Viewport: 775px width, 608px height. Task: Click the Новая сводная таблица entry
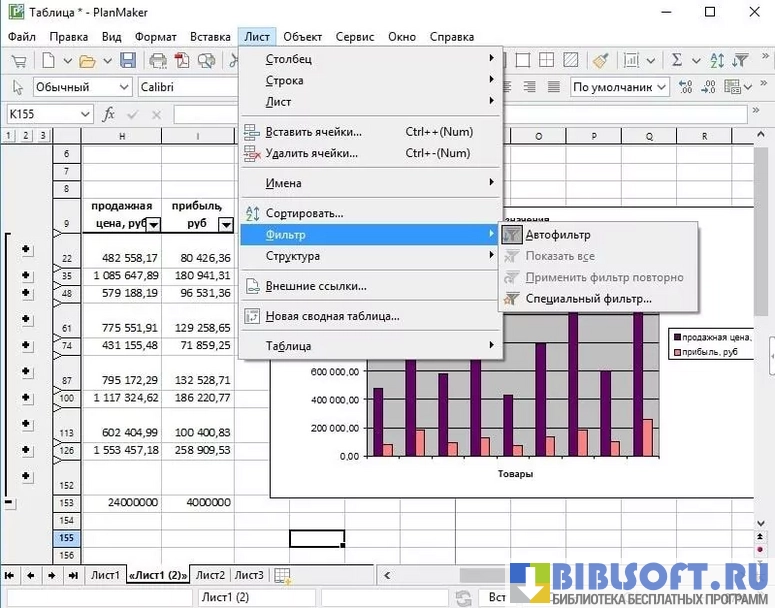point(332,316)
